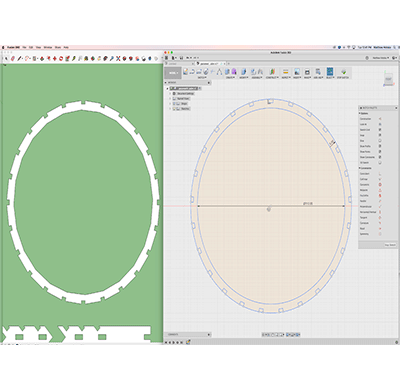The height and width of the screenshot is (389, 400).
Task: Select the Coincident constraint icon
Action: (x=380, y=174)
